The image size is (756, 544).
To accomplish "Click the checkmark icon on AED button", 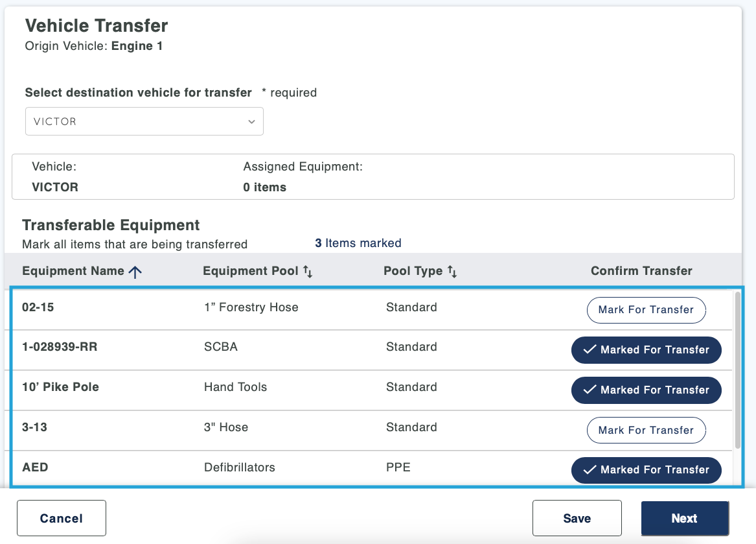I will pos(590,469).
